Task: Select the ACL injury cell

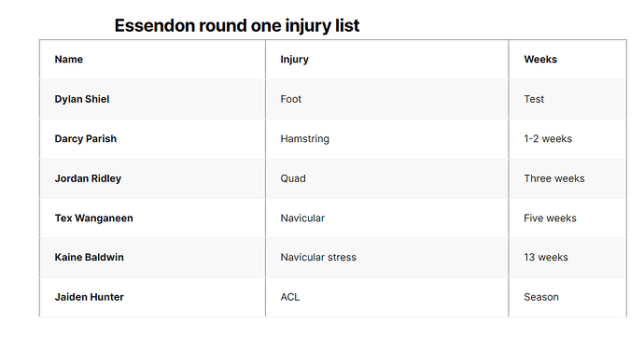Action: coord(387,297)
